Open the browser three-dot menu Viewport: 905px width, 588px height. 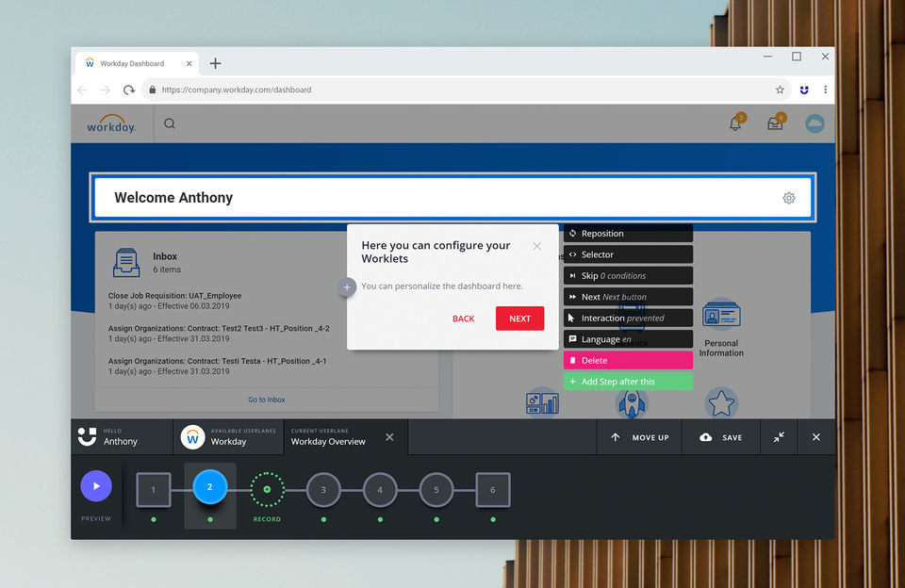coord(826,90)
